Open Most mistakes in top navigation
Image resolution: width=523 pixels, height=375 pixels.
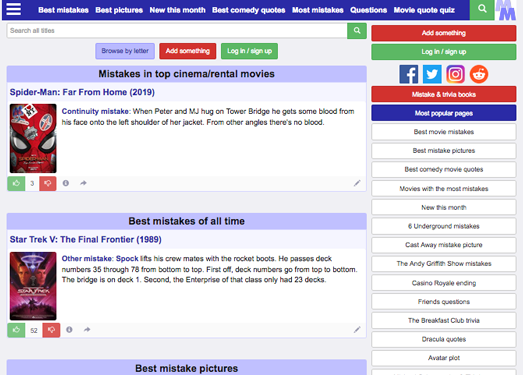(x=318, y=10)
